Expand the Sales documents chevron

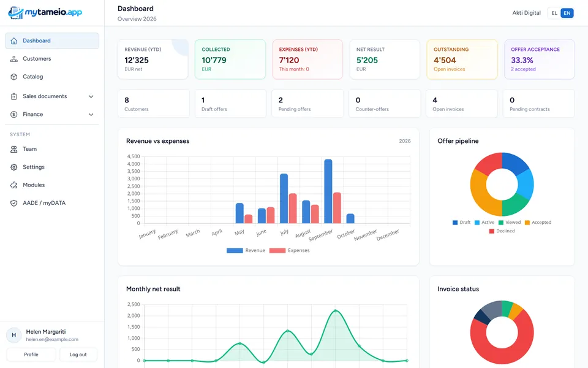pos(91,96)
